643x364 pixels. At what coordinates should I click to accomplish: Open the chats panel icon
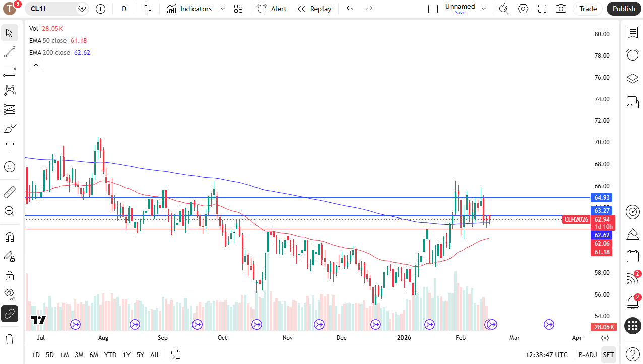click(x=633, y=102)
